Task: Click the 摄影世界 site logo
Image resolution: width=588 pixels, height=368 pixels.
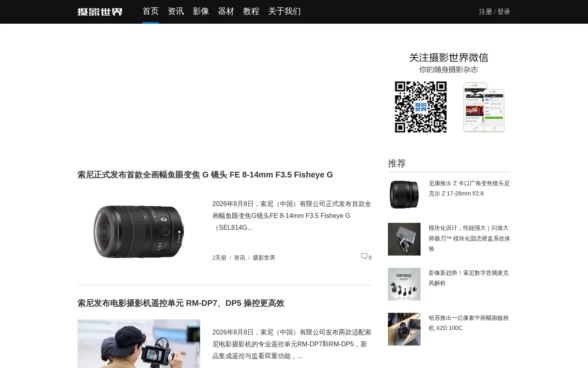Action: click(100, 12)
